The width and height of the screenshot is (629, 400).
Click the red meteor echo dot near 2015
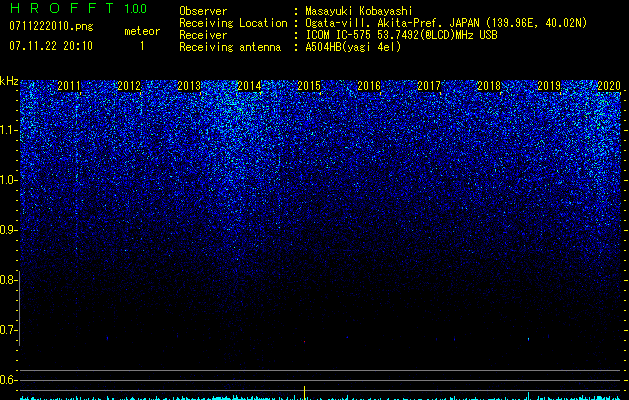tap(304, 341)
